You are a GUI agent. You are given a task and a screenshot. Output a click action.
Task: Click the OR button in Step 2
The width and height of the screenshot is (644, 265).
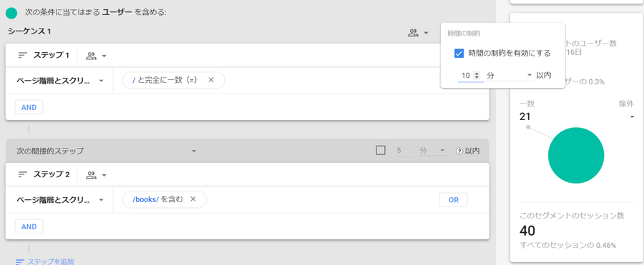(x=454, y=200)
